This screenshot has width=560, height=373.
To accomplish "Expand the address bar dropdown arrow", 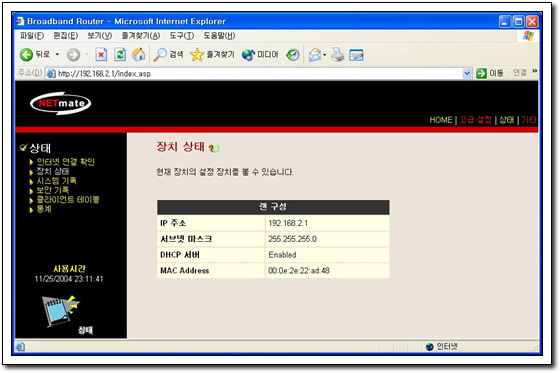I will 467,74.
